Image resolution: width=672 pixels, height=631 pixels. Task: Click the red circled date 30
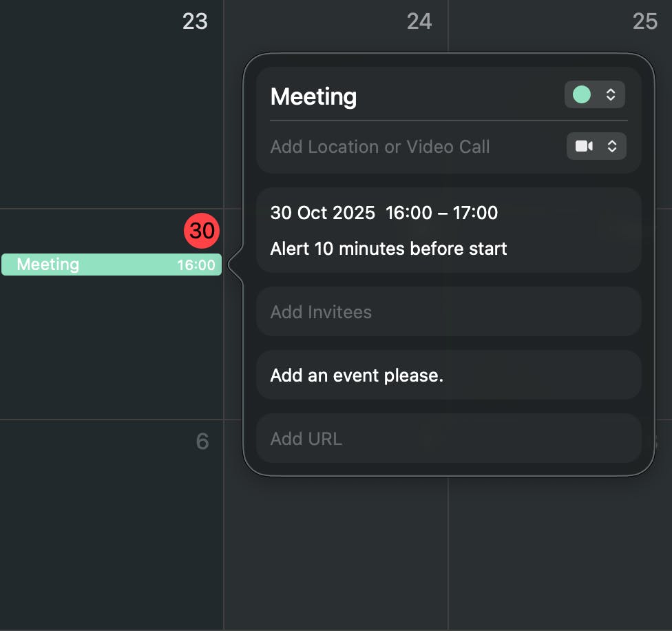click(202, 231)
